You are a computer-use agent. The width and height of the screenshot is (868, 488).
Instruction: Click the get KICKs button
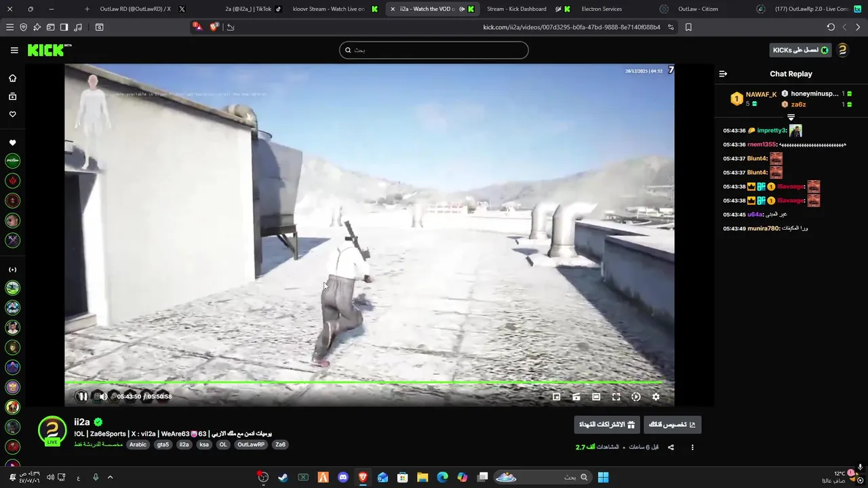coord(801,50)
